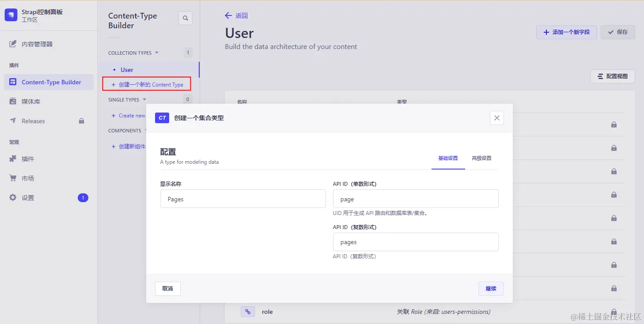The height and width of the screenshot is (324, 644).
Task: Click the 保存 button
Action: tap(618, 32)
